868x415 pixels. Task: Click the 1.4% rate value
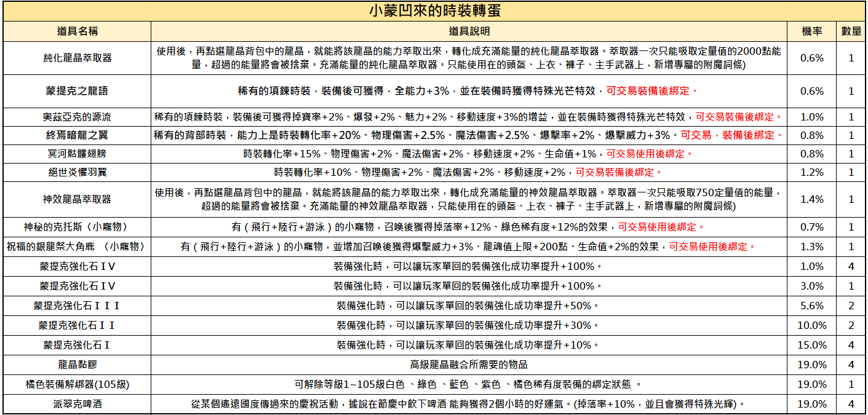click(x=811, y=199)
